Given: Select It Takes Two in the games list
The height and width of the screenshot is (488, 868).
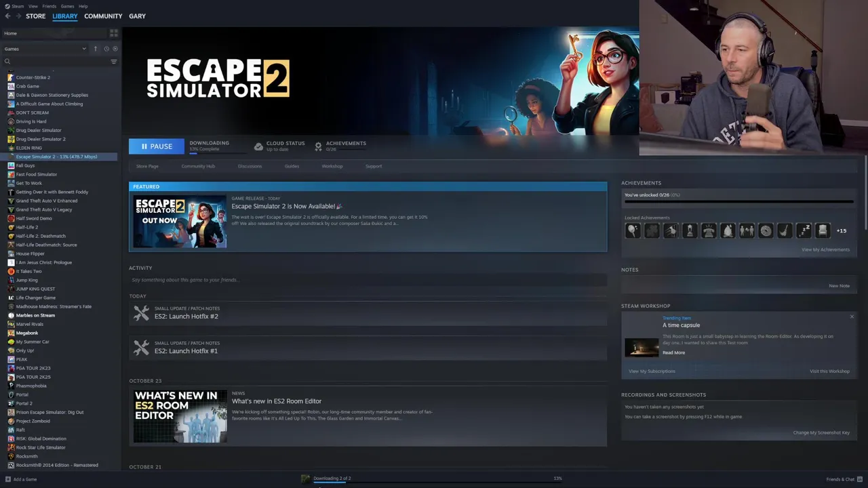Looking at the screenshot, I should click(28, 271).
